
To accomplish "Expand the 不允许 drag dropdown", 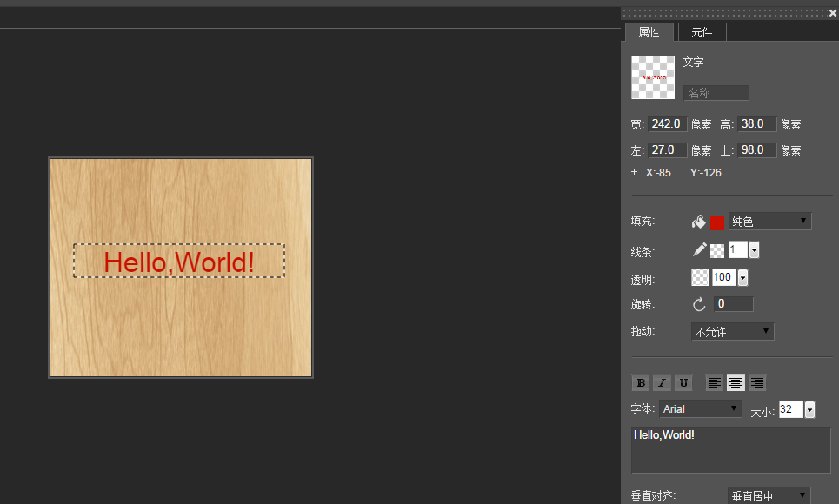I will click(732, 332).
